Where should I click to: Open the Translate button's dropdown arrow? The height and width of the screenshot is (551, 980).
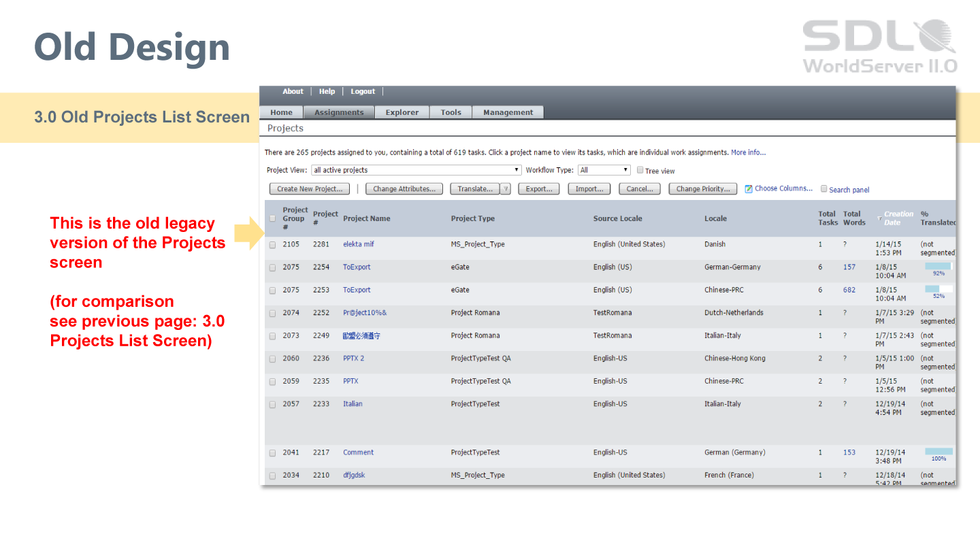coord(506,189)
